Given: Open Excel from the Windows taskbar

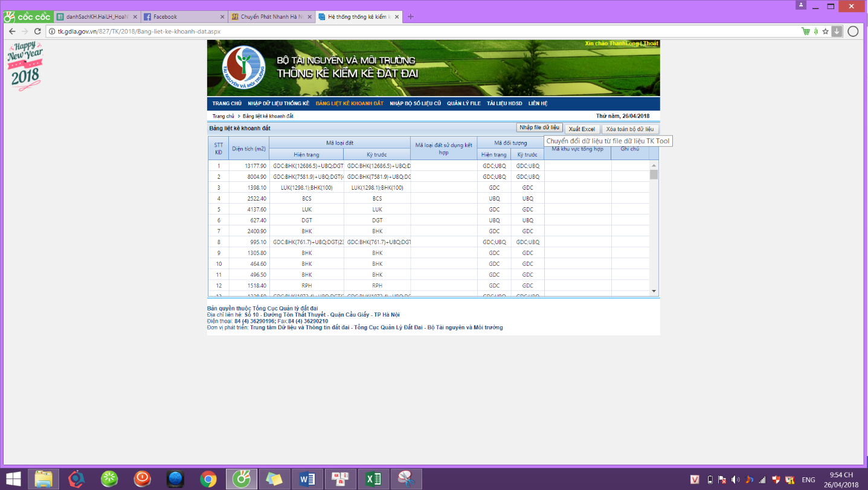Looking at the screenshot, I should [x=373, y=479].
